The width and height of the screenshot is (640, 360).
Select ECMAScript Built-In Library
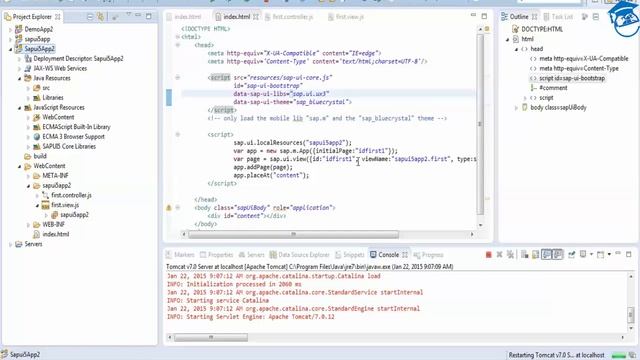coord(76,127)
